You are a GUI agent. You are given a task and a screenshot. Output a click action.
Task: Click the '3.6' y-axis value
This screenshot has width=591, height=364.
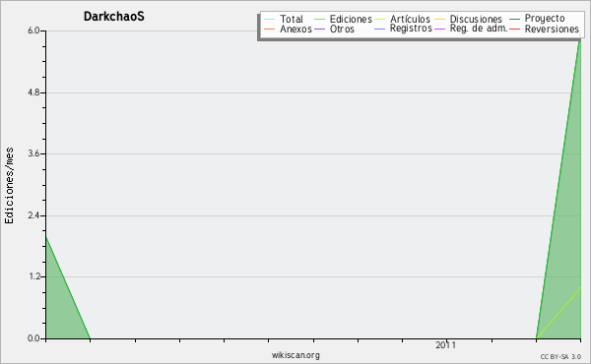click(33, 153)
